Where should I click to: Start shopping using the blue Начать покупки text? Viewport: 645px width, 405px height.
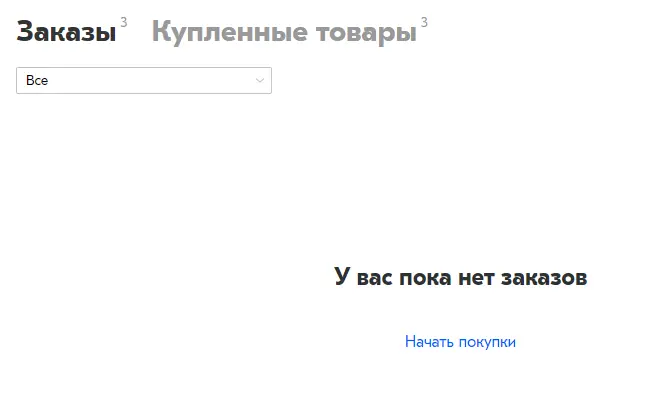[460, 342]
